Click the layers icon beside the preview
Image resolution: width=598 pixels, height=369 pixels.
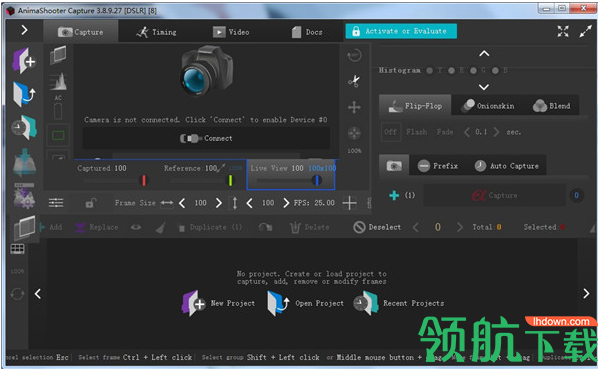pos(58,55)
